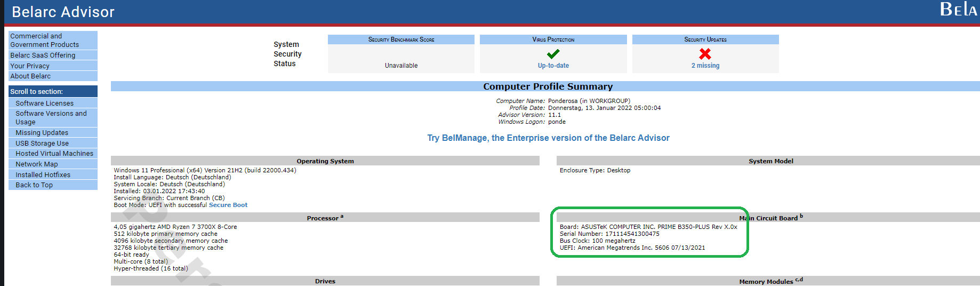Click computer name Ponderosa (in WORKGROUP)
980x286 pixels.
click(x=589, y=101)
